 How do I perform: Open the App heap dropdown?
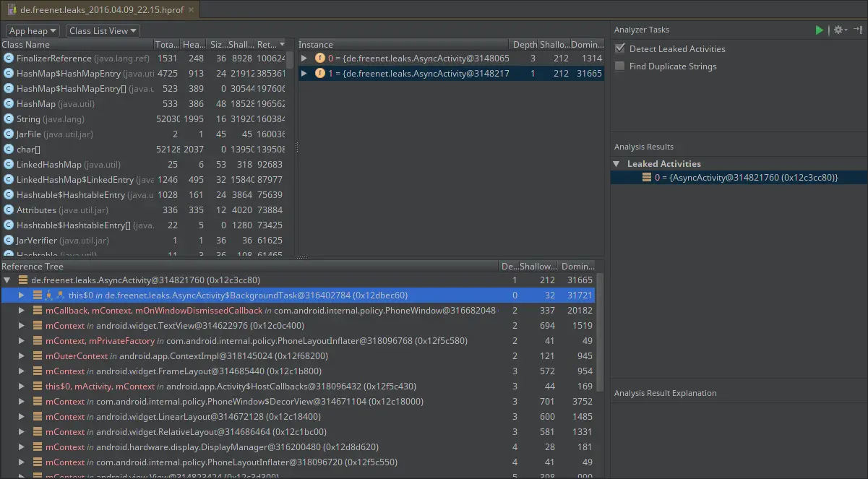[33, 30]
